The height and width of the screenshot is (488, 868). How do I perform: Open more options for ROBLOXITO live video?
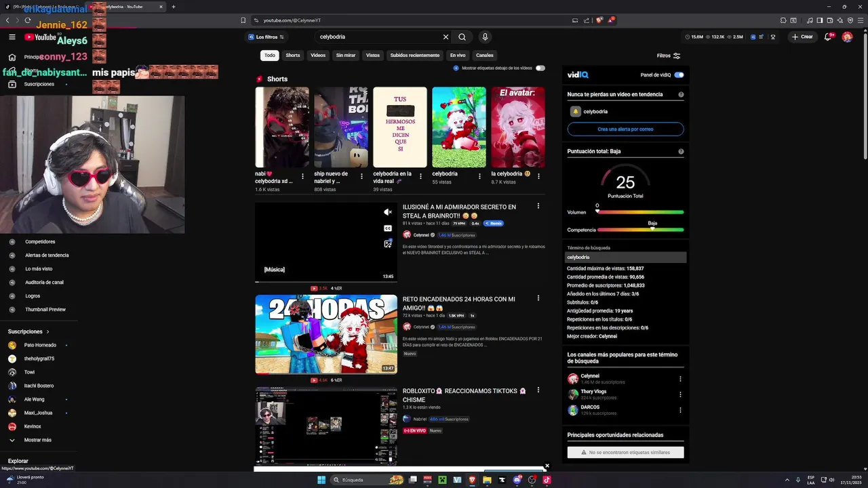538,390
